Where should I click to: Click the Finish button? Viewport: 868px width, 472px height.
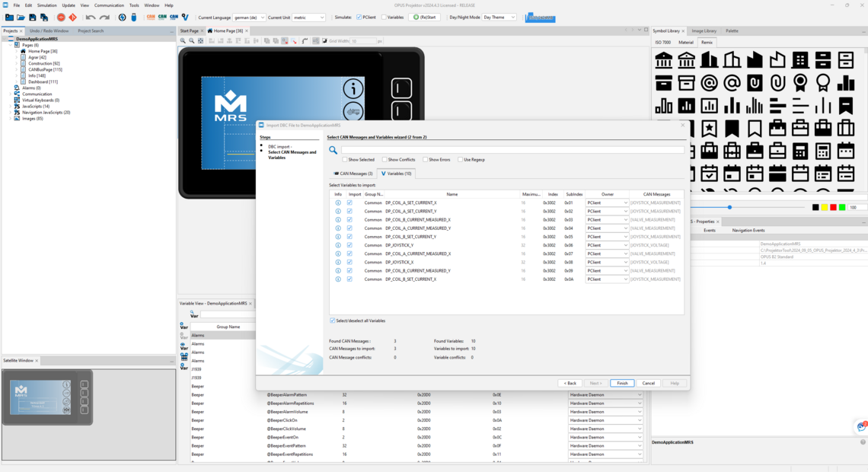(622, 383)
